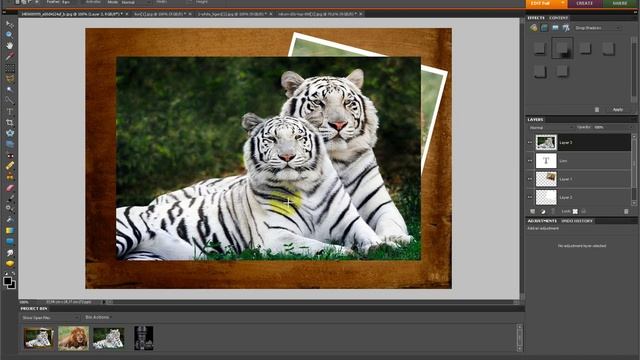
Task: Open the layer blend mode dropdown
Action: tap(551, 128)
